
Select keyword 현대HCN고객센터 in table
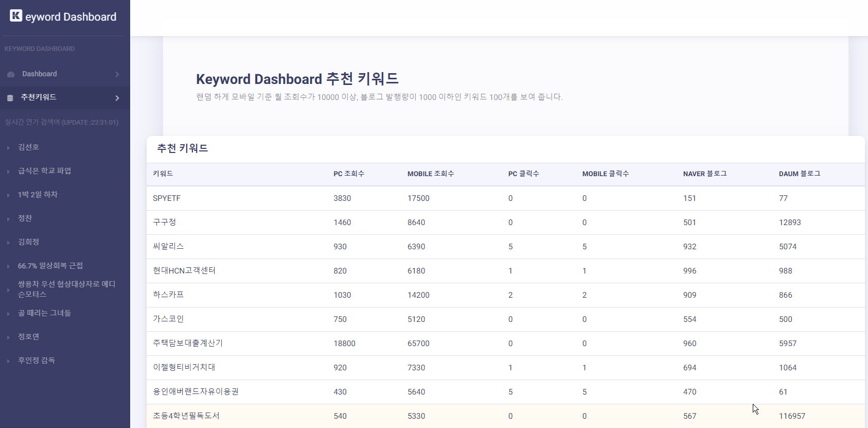tap(184, 270)
